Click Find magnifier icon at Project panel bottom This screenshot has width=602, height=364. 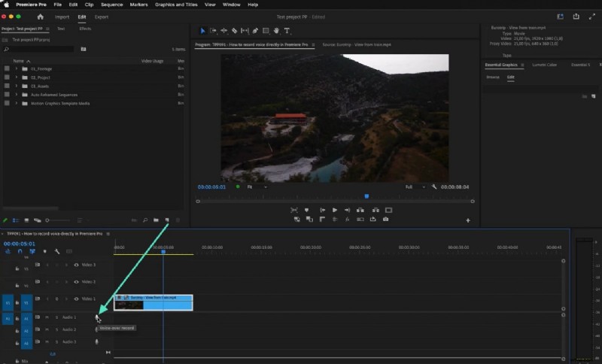(145, 220)
